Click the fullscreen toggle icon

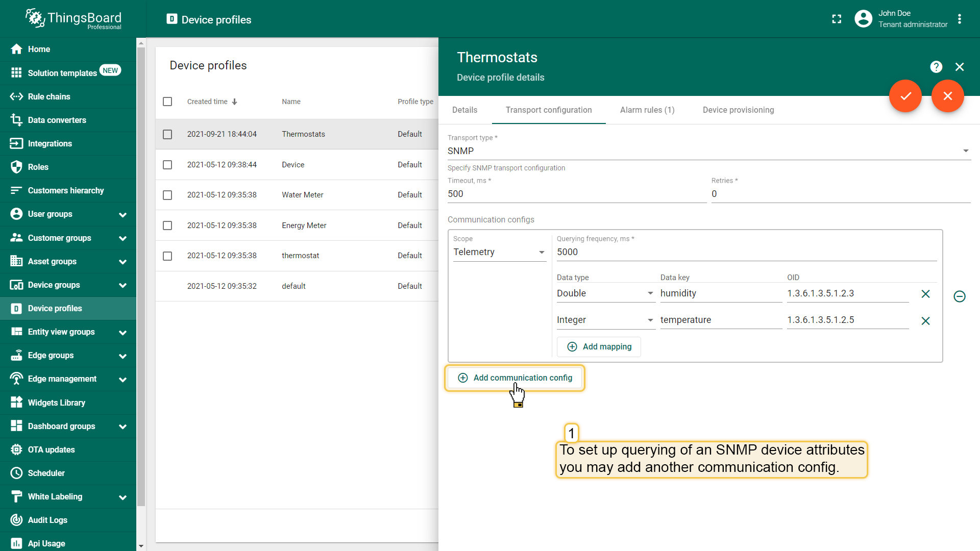pyautogui.click(x=837, y=19)
